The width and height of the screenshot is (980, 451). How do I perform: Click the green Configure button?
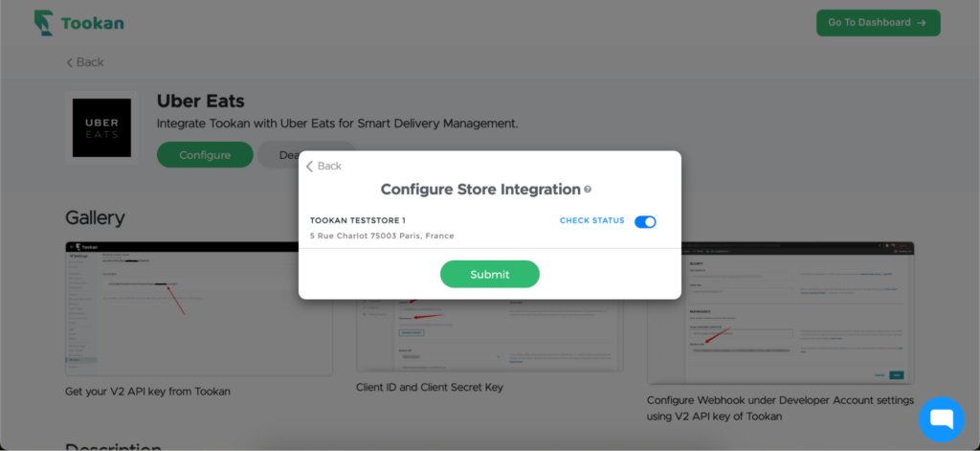(205, 154)
